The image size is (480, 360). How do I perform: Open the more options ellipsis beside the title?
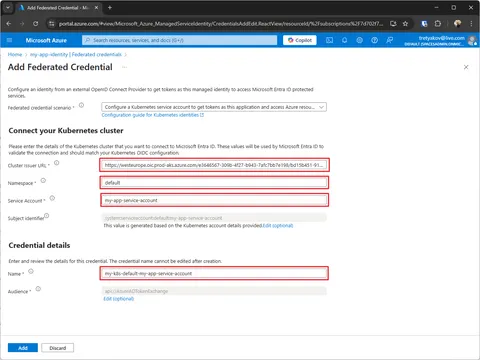pos(124,67)
